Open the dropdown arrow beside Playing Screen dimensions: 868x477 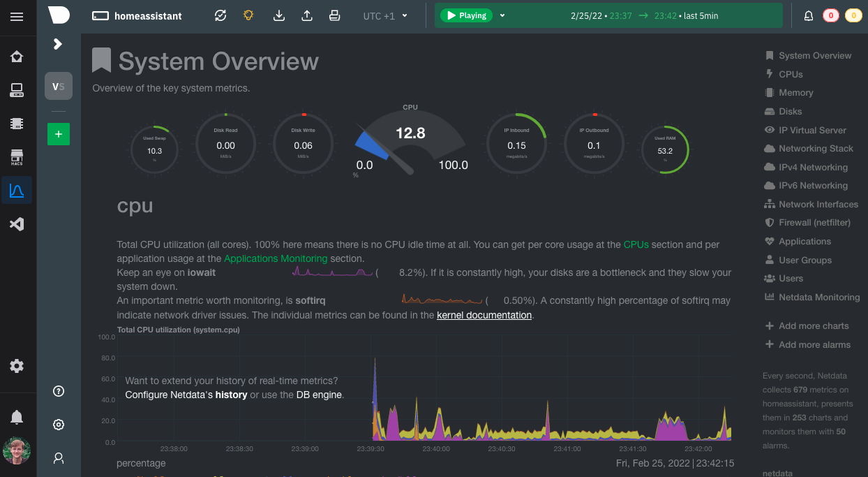point(502,15)
